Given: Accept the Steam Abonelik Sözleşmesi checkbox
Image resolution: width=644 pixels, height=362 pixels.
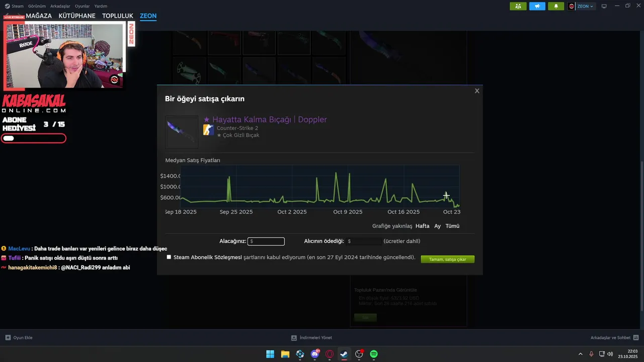Looking at the screenshot, I should pos(169,257).
